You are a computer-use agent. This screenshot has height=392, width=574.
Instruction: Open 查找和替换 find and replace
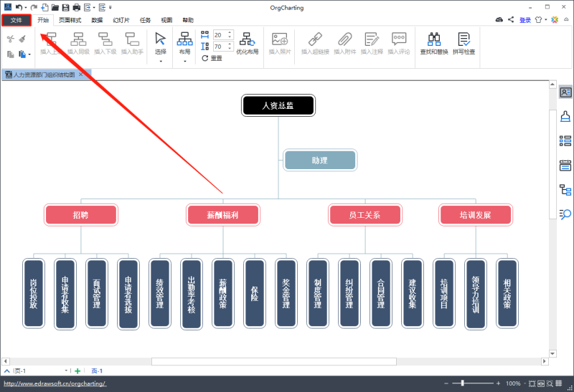[434, 43]
